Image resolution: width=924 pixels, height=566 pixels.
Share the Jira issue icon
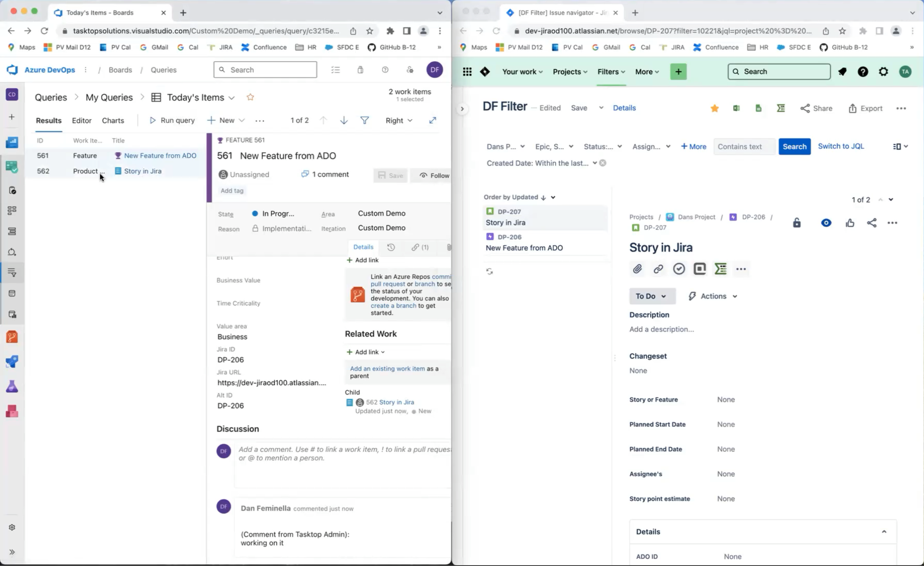[x=872, y=223]
